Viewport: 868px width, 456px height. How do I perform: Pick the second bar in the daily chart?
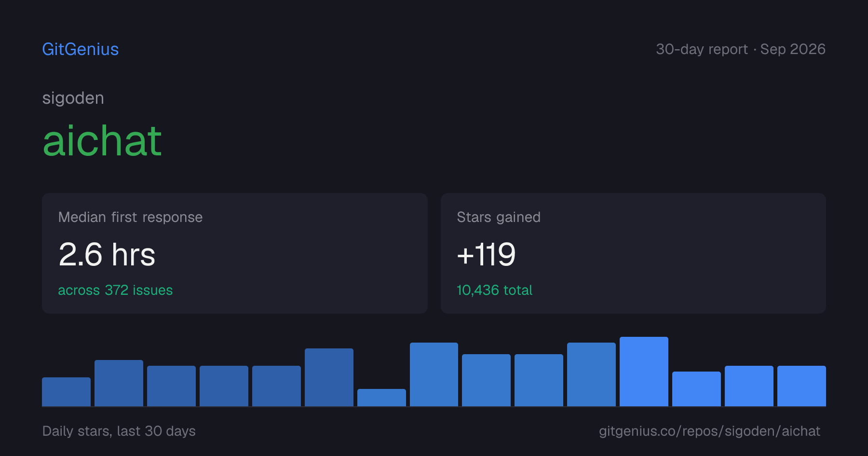[119, 383]
